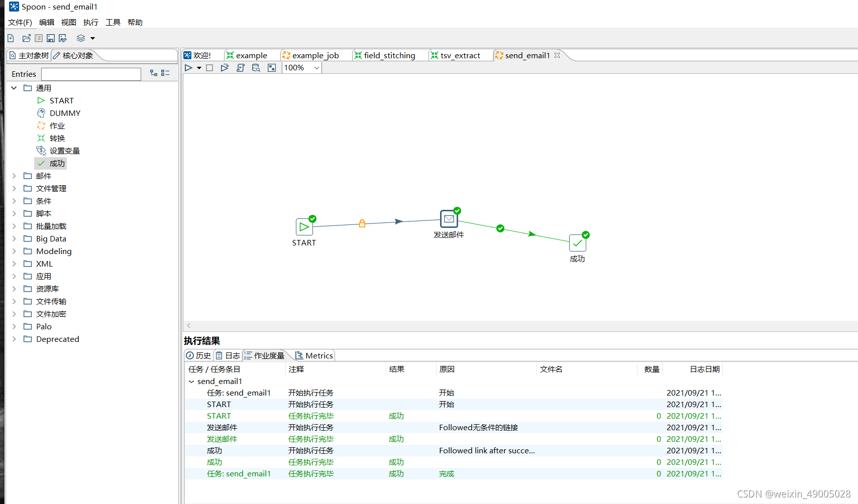Switch to the 核心对象 tab
Viewport: 858px width, 504px height.
tap(73, 55)
